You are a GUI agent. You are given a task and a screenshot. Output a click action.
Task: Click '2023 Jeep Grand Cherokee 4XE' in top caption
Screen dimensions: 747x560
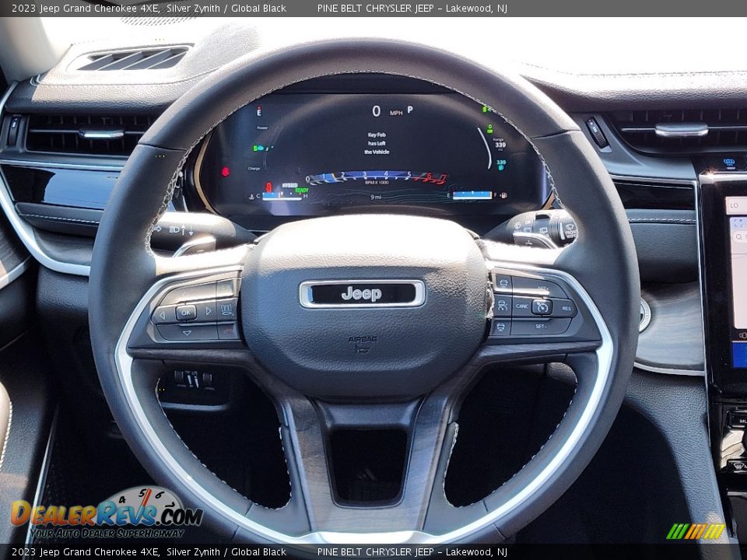click(86, 8)
